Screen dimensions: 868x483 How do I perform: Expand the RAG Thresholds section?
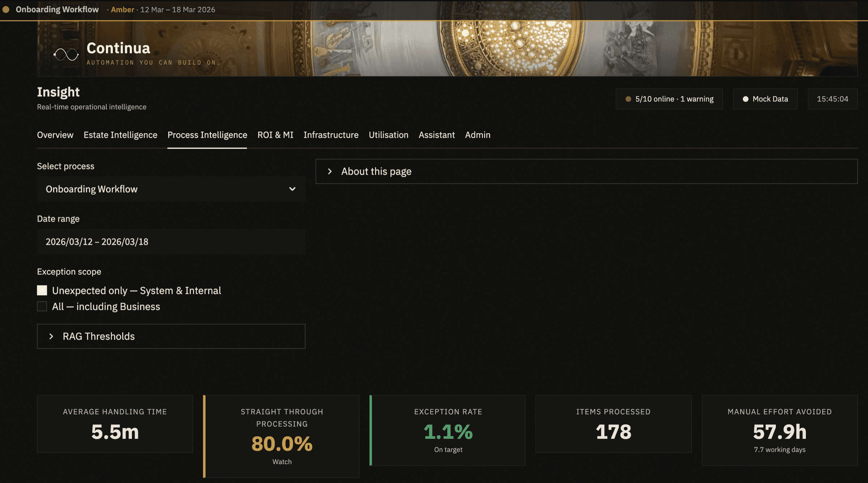click(x=171, y=336)
